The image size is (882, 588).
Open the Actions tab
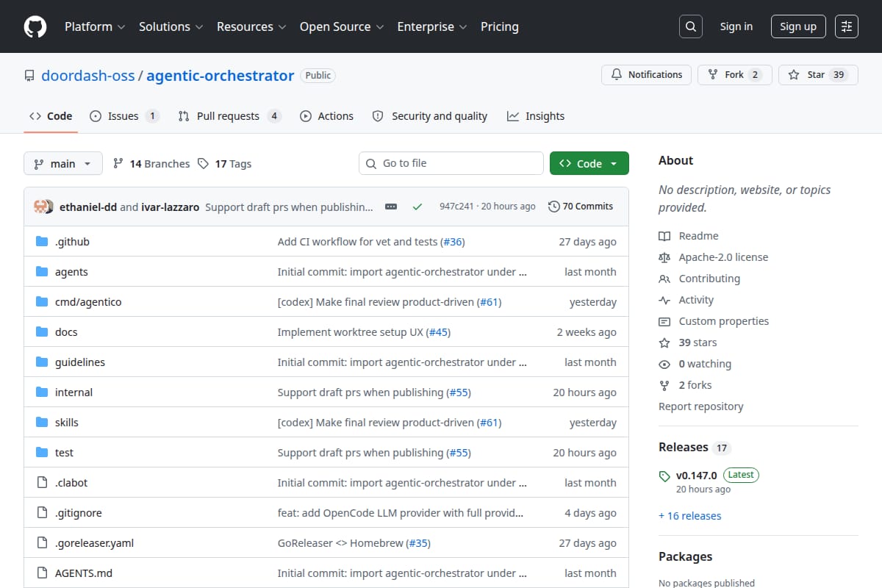(327, 116)
